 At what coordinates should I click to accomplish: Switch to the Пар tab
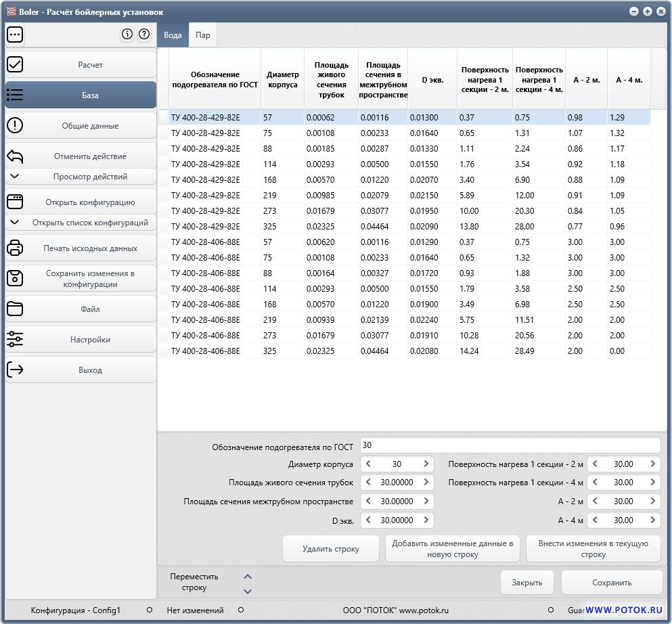coord(202,35)
